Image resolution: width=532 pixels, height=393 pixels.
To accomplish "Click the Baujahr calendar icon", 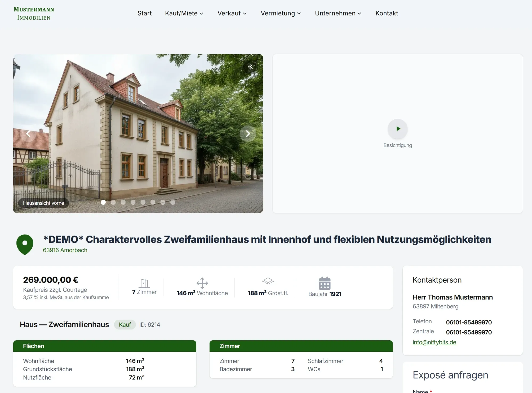I will [325, 283].
